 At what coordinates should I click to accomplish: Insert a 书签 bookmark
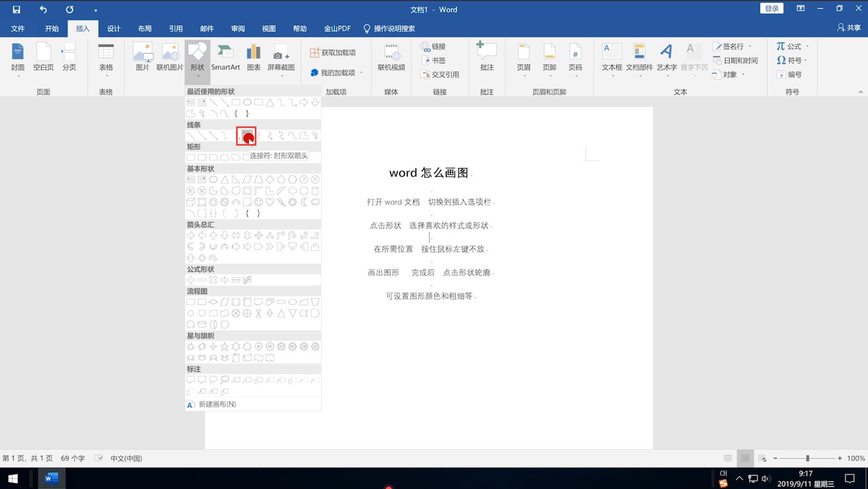click(x=434, y=60)
